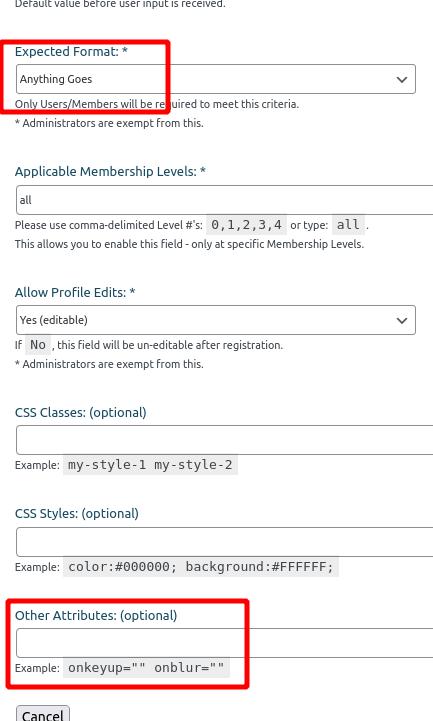The image size is (433, 721).
Task: Click the chevron arrow of Allow Profile Edits
Action: tap(402, 320)
